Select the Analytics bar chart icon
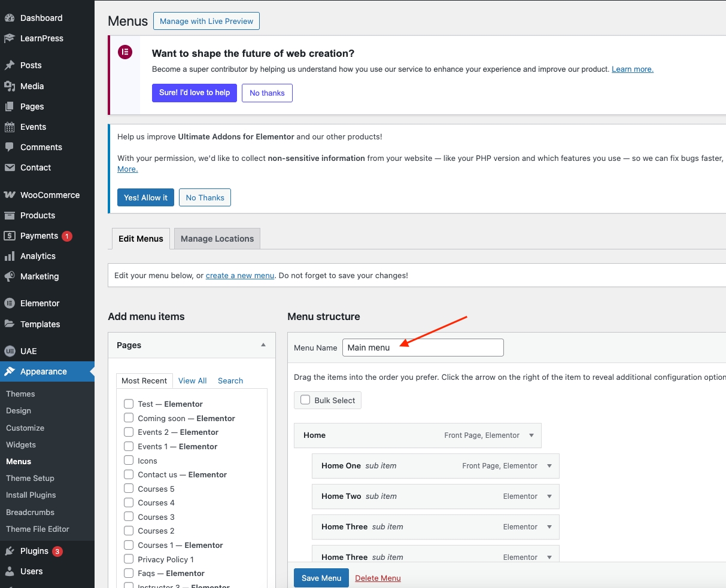726x588 pixels. point(10,256)
